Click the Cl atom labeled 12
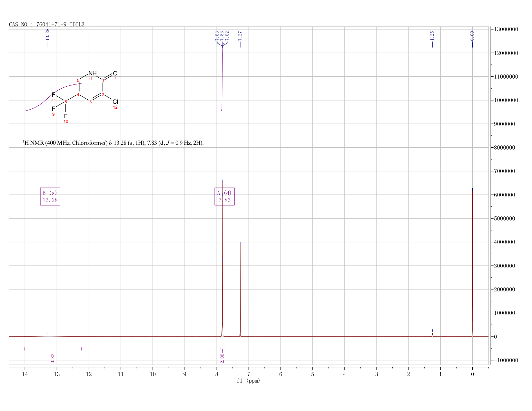Viewport: 532px width, 411px height. click(115, 102)
